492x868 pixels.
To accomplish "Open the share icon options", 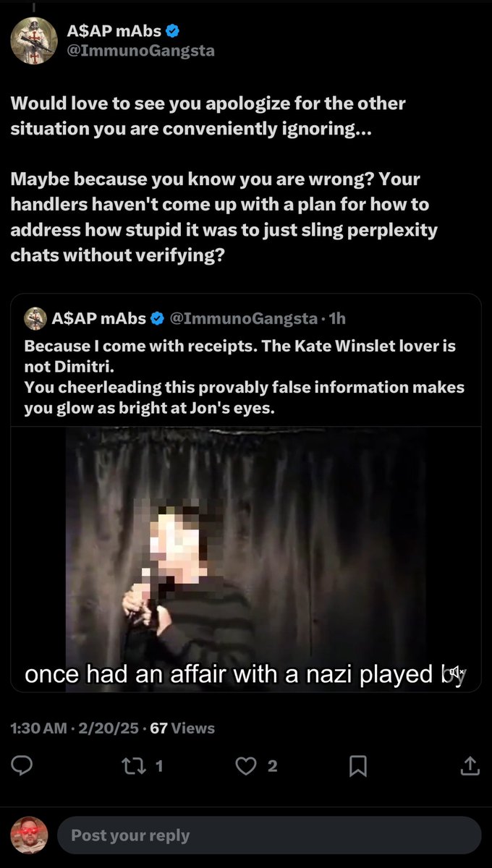I will pyautogui.click(x=469, y=766).
